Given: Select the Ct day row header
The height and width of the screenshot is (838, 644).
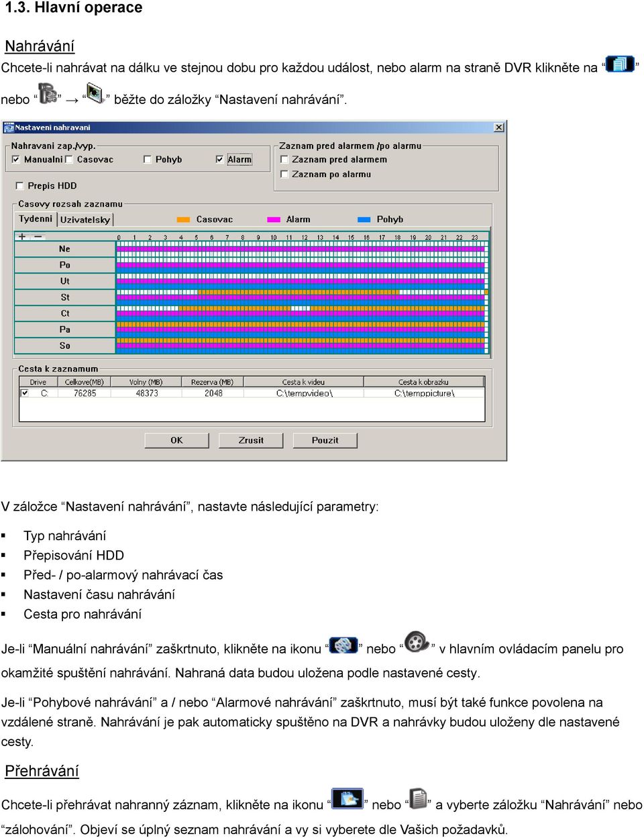Looking at the screenshot, I should (x=65, y=313).
